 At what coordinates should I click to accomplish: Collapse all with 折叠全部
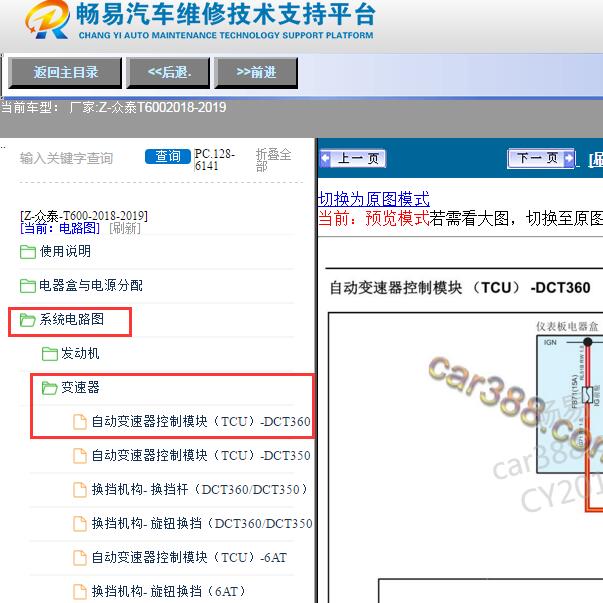(273, 160)
